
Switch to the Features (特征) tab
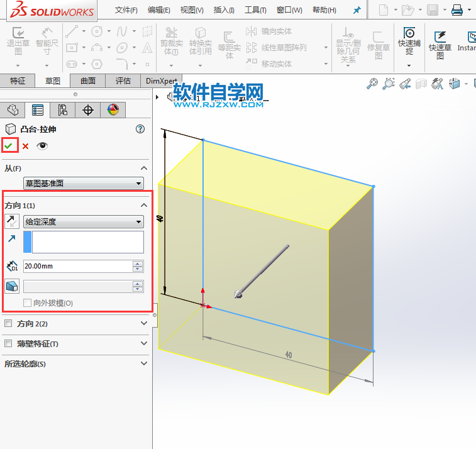18,80
